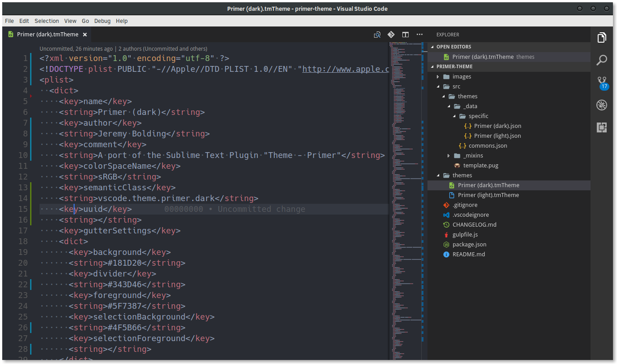Click the JSON icon of Primer (light).json

[468, 136]
